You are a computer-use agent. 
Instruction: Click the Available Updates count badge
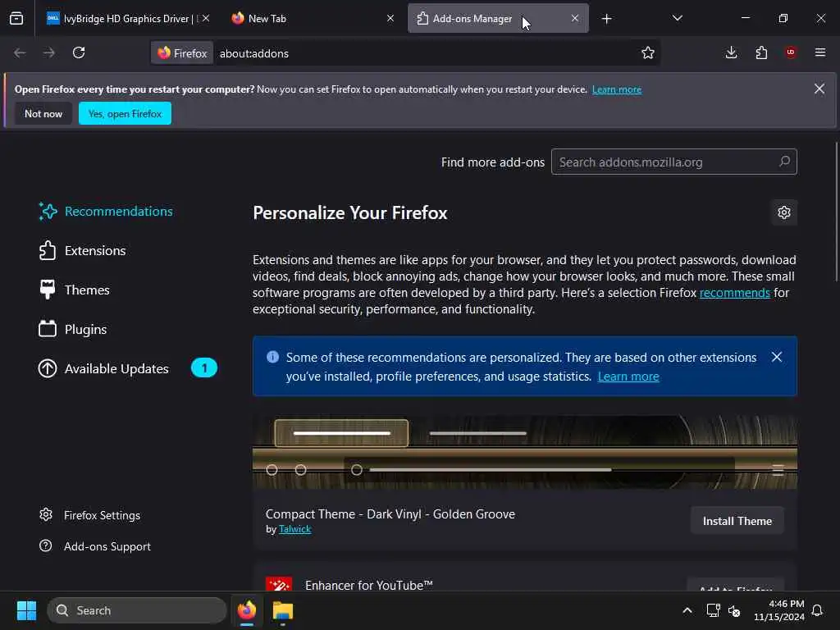[x=204, y=368]
